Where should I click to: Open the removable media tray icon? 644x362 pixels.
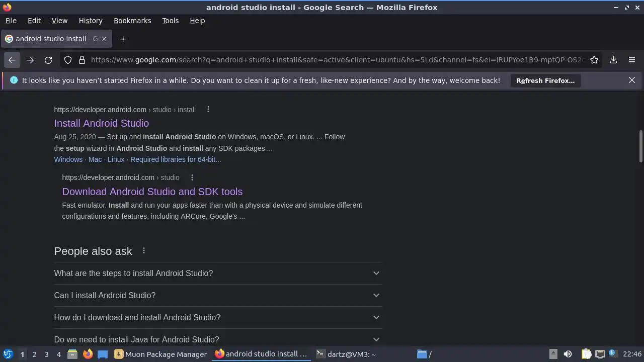(x=553, y=354)
